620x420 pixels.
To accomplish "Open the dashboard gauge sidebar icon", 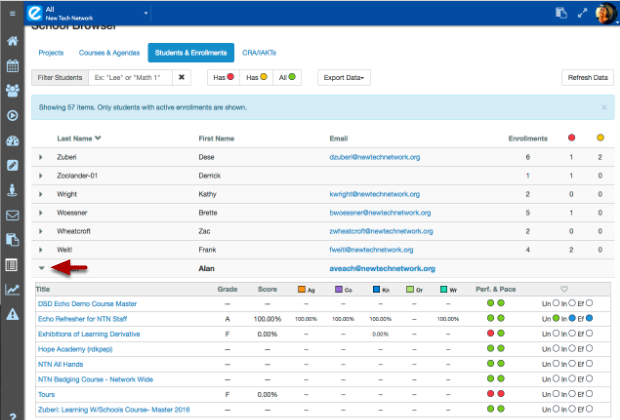I will (x=13, y=140).
